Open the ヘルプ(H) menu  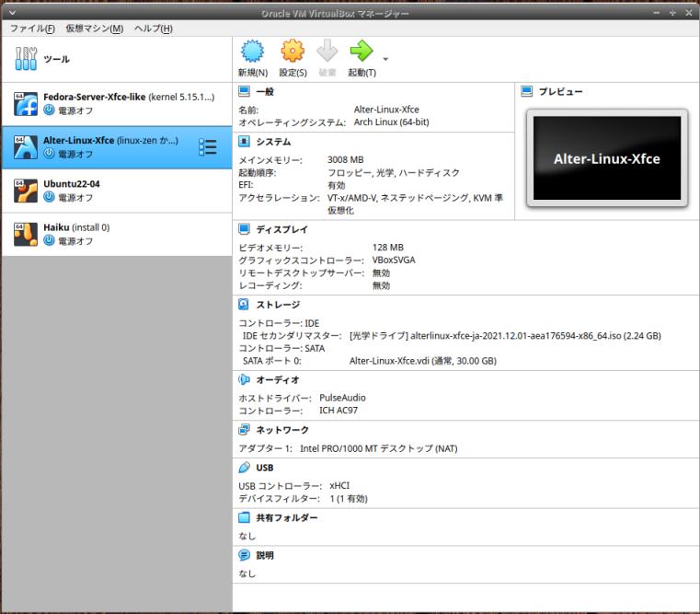click(153, 29)
